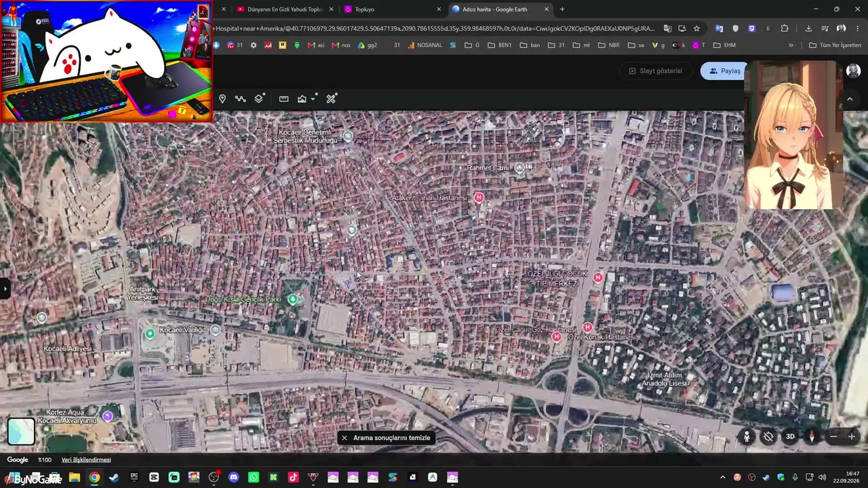Screen dimensions: 868x488
Task: Zoom in using the plus button
Action: (852, 436)
